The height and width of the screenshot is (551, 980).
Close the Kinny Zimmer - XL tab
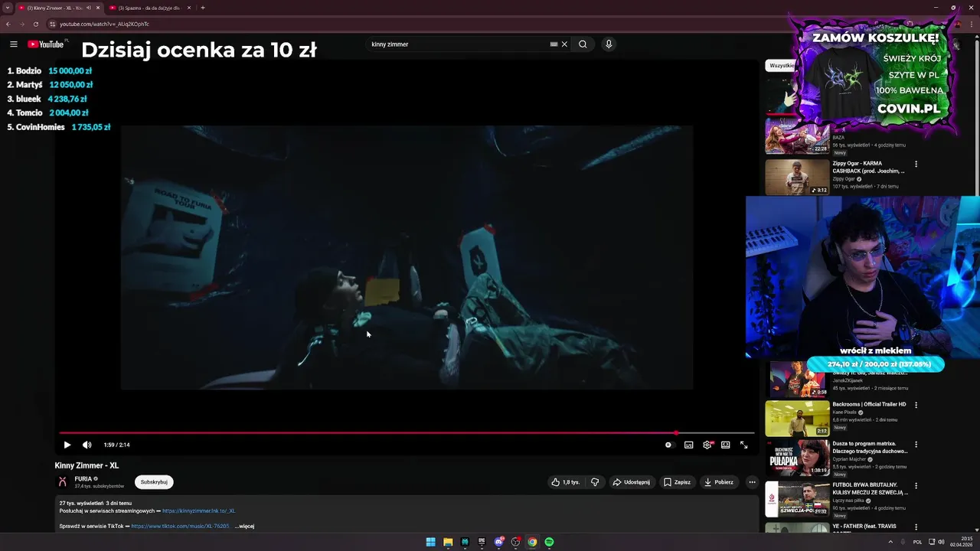click(98, 8)
